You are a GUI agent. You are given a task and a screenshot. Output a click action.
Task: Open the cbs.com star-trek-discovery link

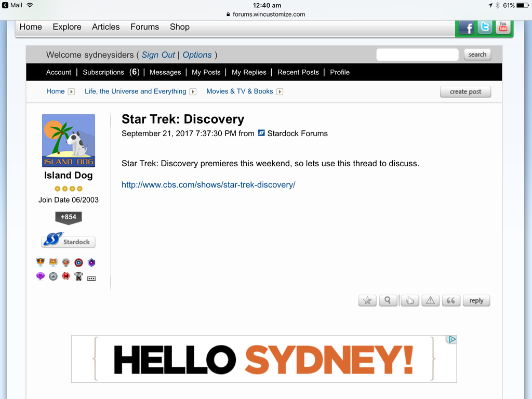point(208,185)
